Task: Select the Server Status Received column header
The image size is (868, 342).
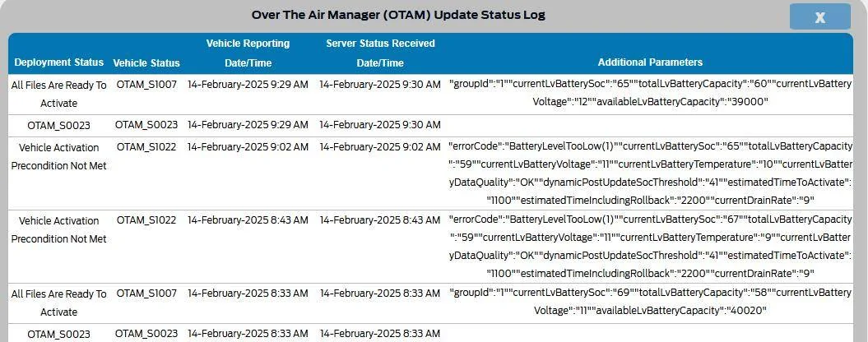Action: pos(380,53)
